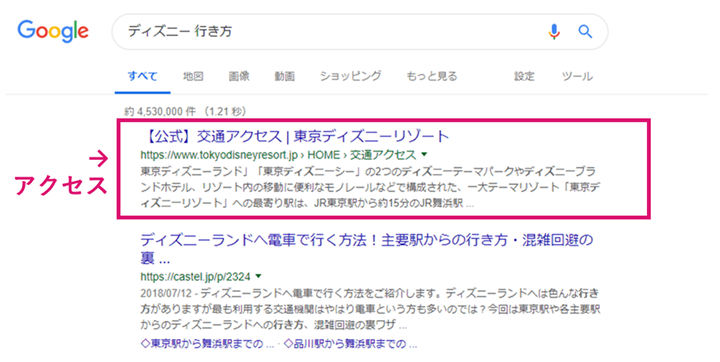Click the snippet dated 2018/07/12
Image resolution: width=720 pixels, height=362 pixels.
(x=370, y=309)
